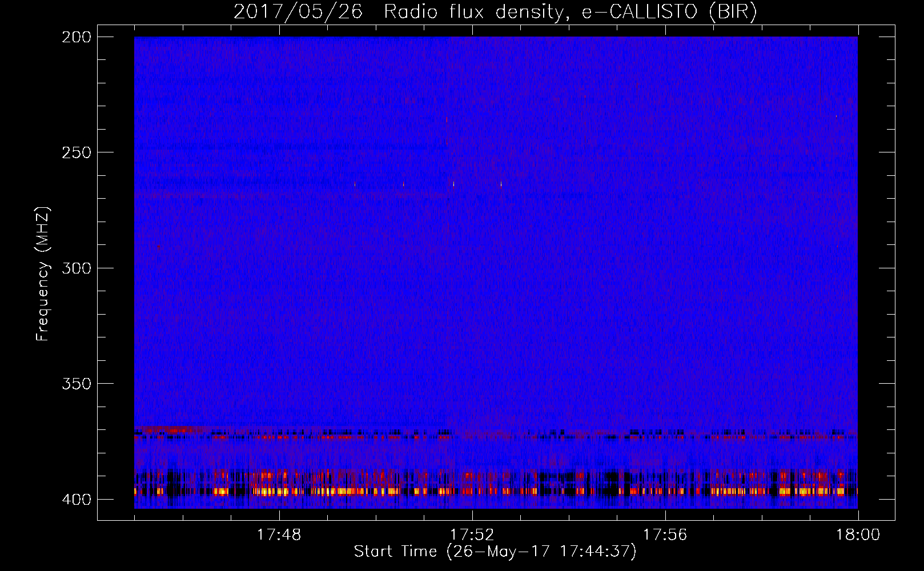
Task: Click the 17:56 time tick label
Action: coord(665,535)
